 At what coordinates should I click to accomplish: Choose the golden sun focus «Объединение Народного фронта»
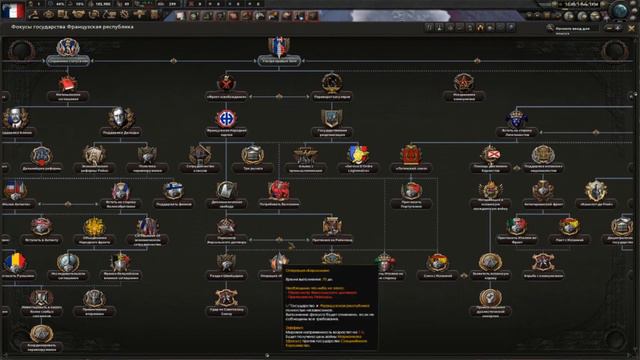94,231
